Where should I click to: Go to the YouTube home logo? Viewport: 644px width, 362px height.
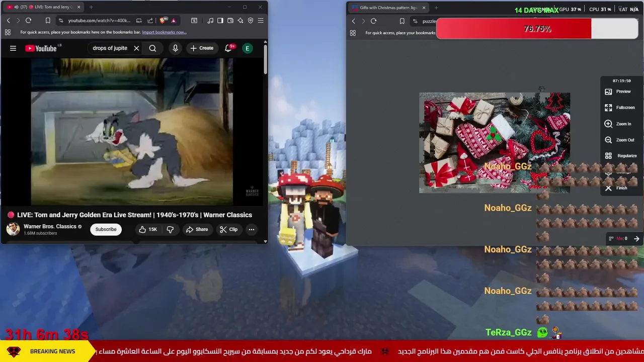click(41, 48)
